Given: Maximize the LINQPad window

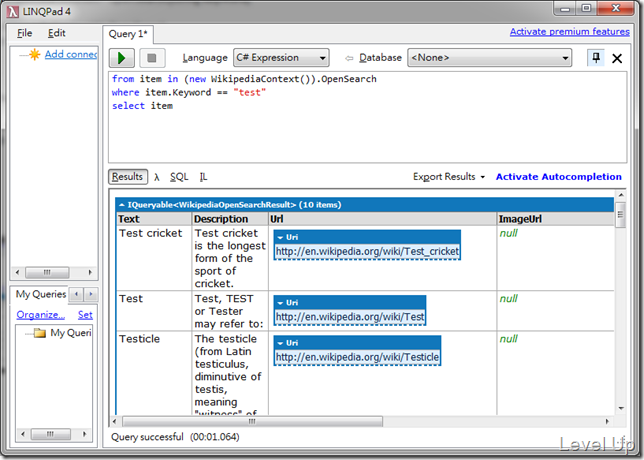Looking at the screenshot, I should (x=586, y=9).
